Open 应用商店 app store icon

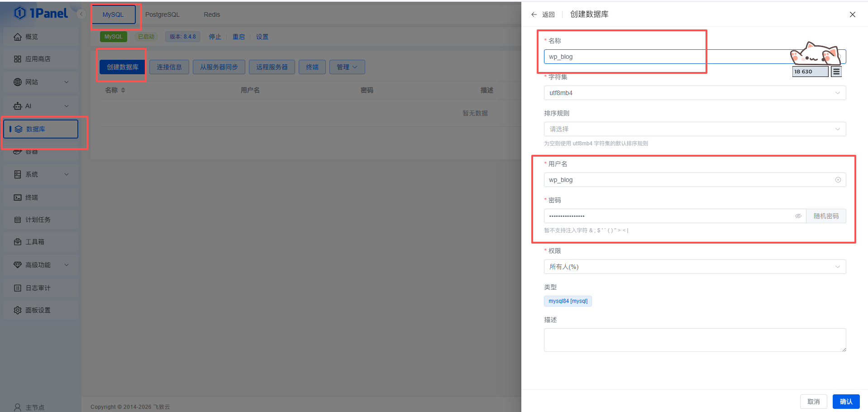(18, 59)
